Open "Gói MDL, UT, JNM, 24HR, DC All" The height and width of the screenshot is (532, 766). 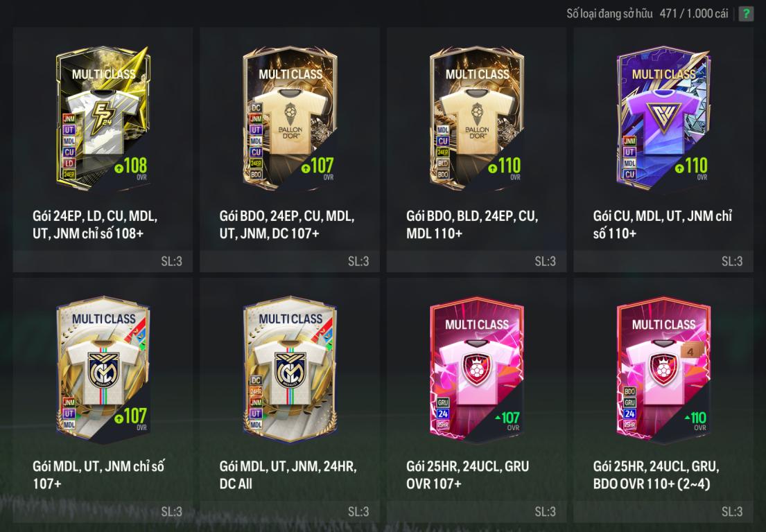[x=288, y=475]
